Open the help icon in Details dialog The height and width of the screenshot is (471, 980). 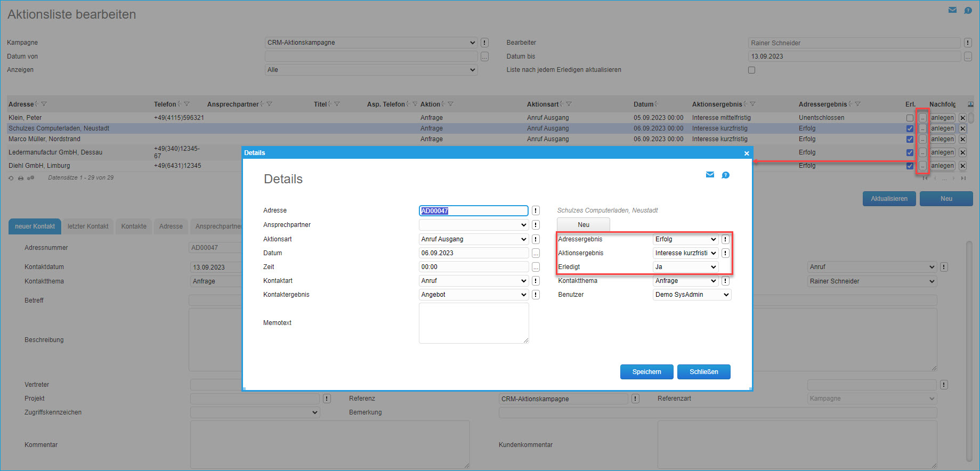[x=725, y=175]
